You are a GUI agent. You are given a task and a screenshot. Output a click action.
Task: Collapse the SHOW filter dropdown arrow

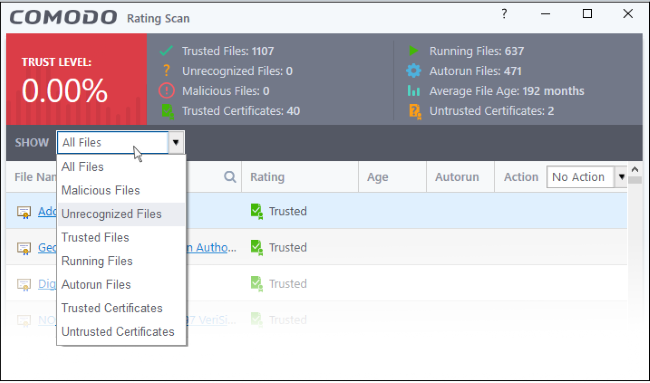click(176, 143)
